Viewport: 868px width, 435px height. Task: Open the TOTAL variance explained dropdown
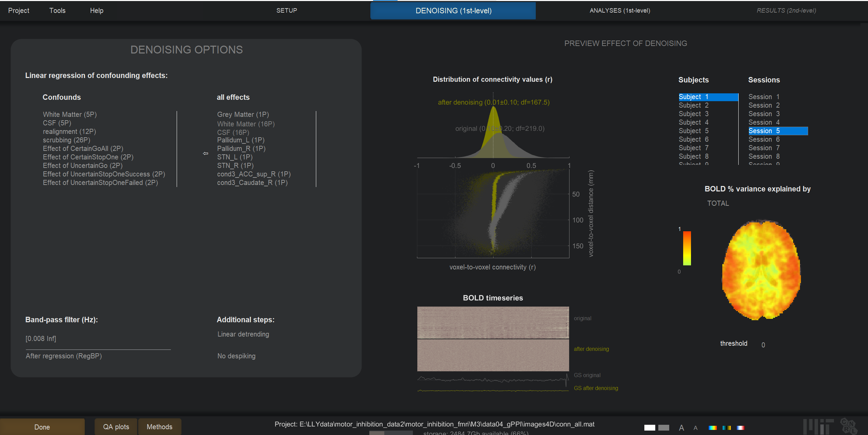(x=718, y=203)
